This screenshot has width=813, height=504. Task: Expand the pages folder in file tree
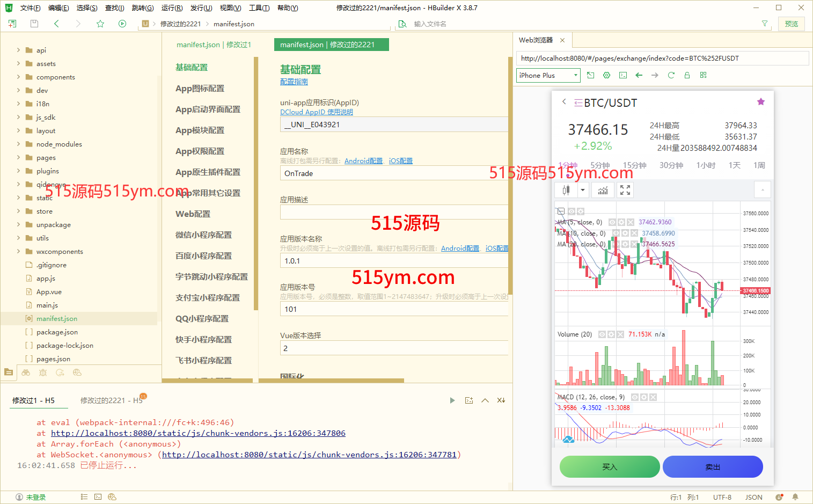tap(18, 157)
